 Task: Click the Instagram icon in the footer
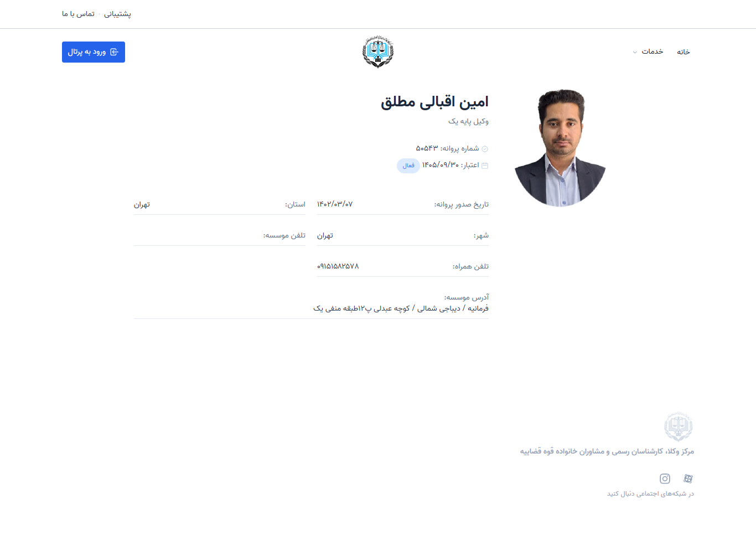665,478
